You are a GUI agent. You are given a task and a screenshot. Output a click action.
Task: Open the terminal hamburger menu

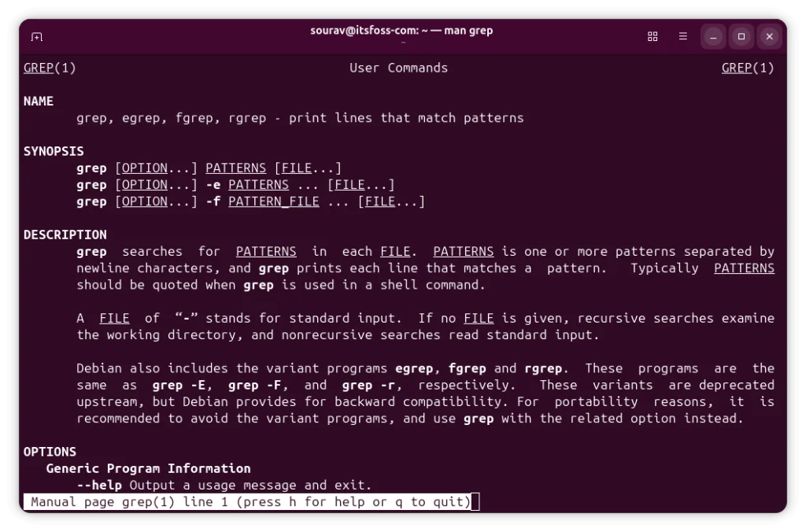coord(682,36)
